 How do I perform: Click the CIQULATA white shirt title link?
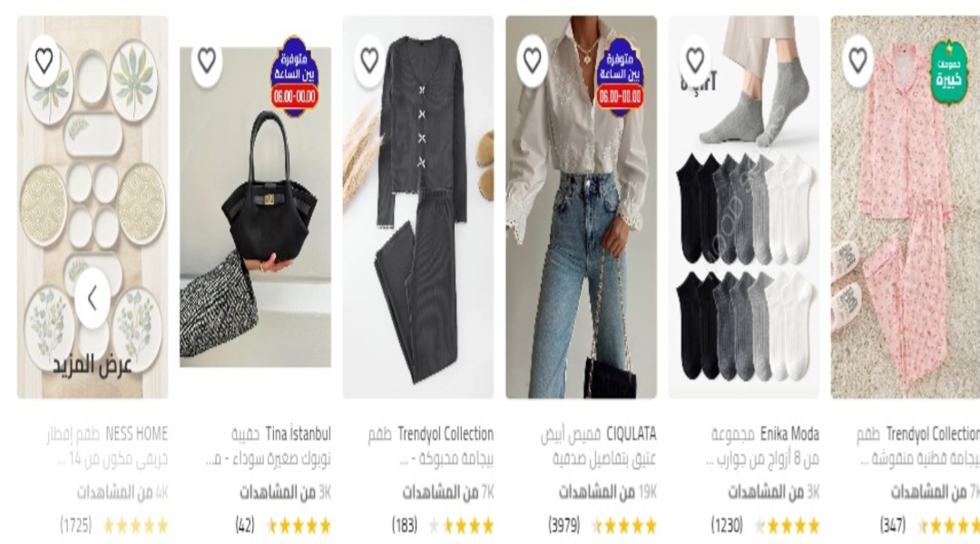tap(598, 446)
